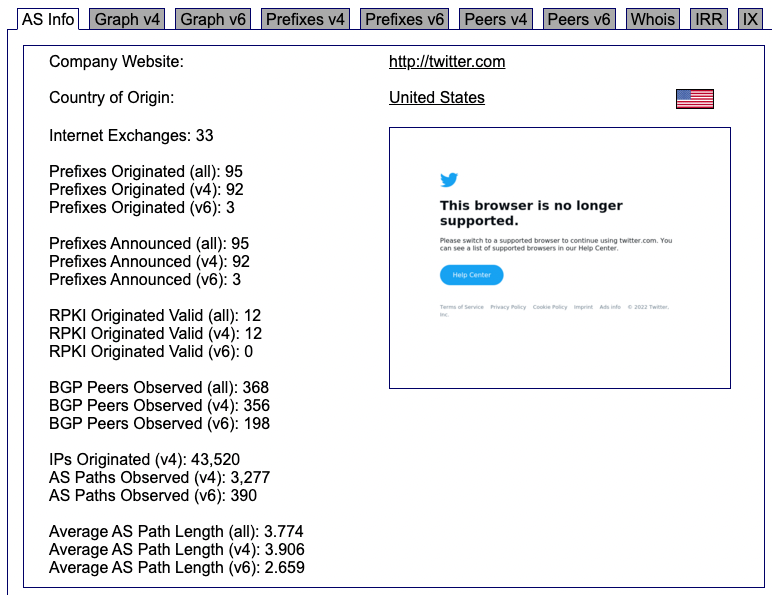Select BGP Peers Observed (all): 368 line
The width and height of the screenshot is (772, 595).
pos(159,387)
